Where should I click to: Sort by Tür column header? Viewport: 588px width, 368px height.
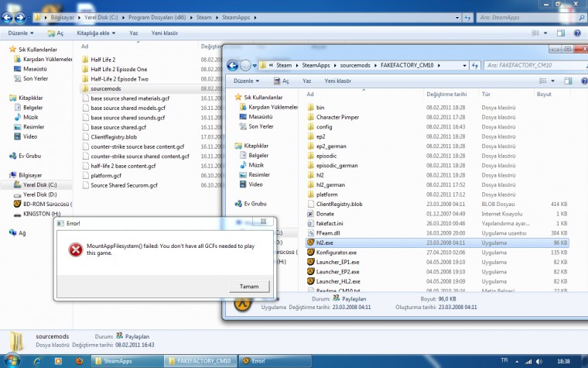pyautogui.click(x=486, y=95)
